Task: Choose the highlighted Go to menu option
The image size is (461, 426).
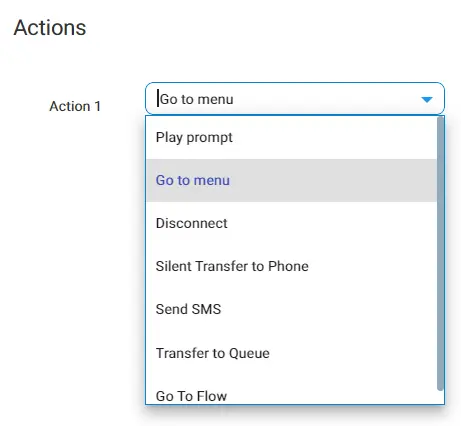Action: pyautogui.click(x=291, y=180)
